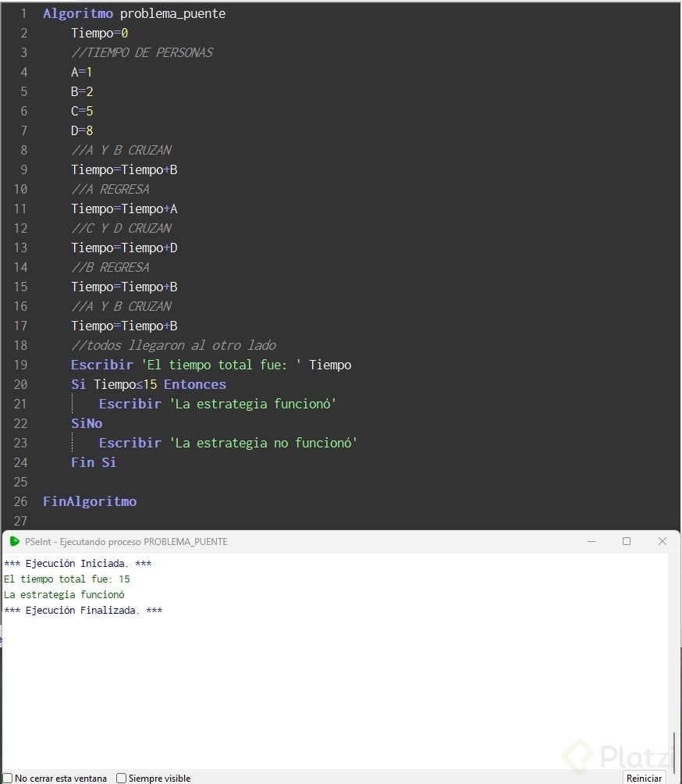
Task: Click line number 26 in gutter
Action: [20, 501]
